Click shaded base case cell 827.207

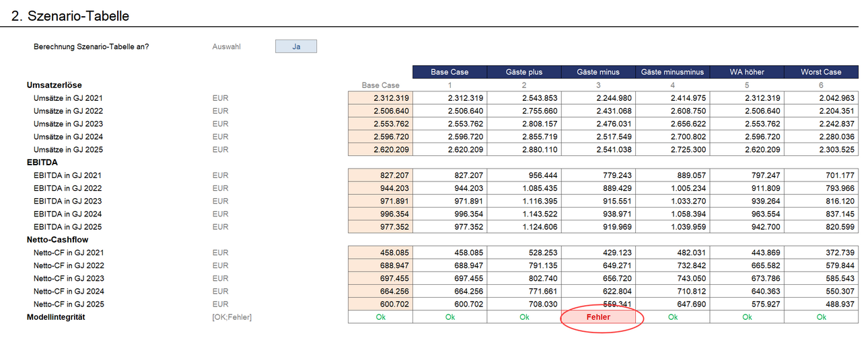(x=380, y=175)
